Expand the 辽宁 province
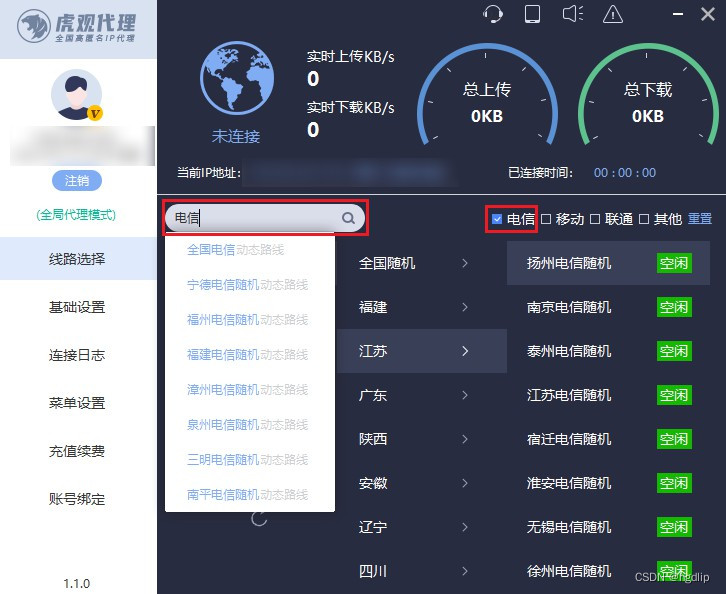 [421, 527]
